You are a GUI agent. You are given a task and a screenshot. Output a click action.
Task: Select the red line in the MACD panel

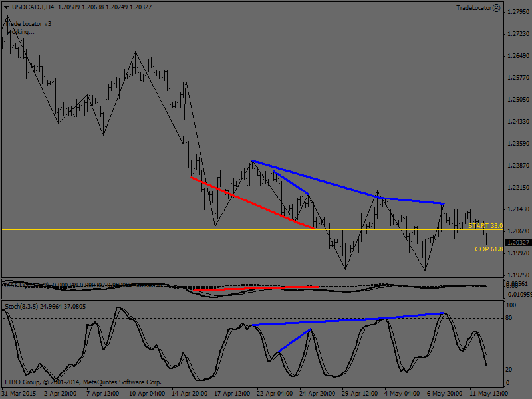click(x=256, y=288)
